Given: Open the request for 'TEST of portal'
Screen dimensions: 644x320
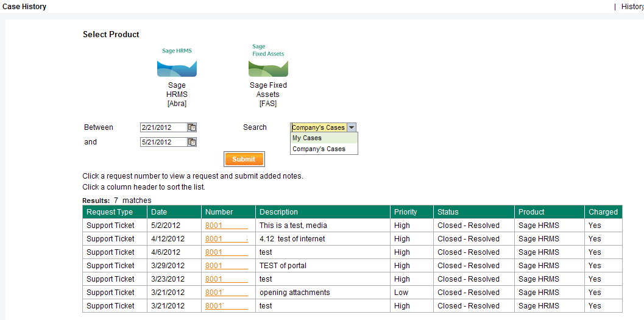Looking at the screenshot, I should (x=214, y=266).
